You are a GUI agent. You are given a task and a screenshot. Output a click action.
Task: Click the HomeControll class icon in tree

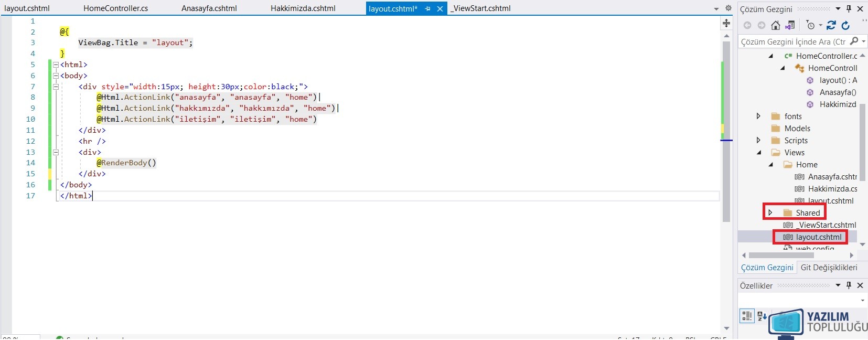click(799, 68)
